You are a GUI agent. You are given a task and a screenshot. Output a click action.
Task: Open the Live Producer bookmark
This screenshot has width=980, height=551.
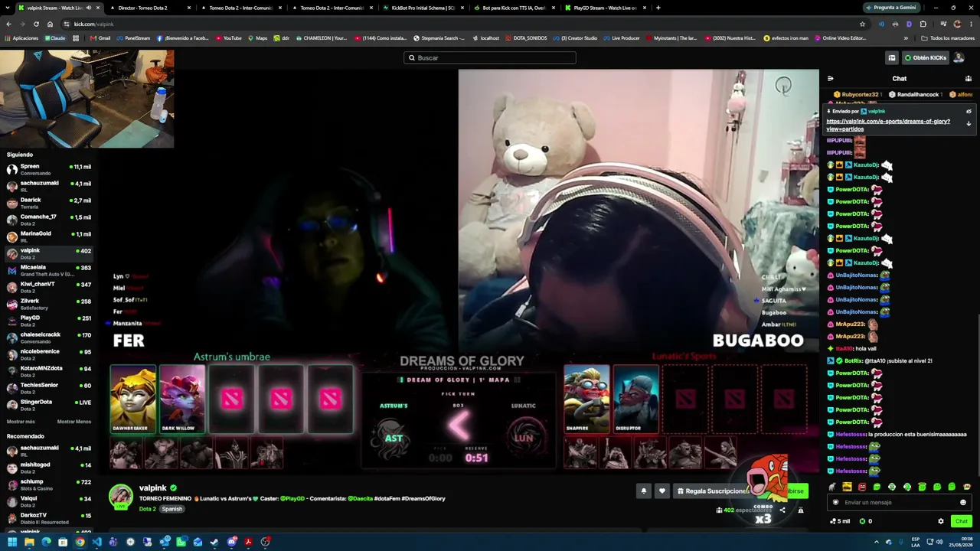pyautogui.click(x=622, y=37)
